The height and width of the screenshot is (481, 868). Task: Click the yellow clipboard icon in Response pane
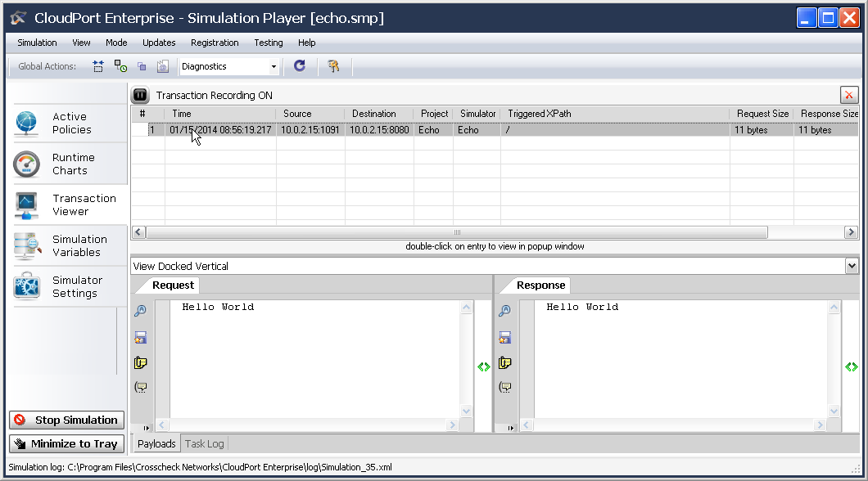505,362
